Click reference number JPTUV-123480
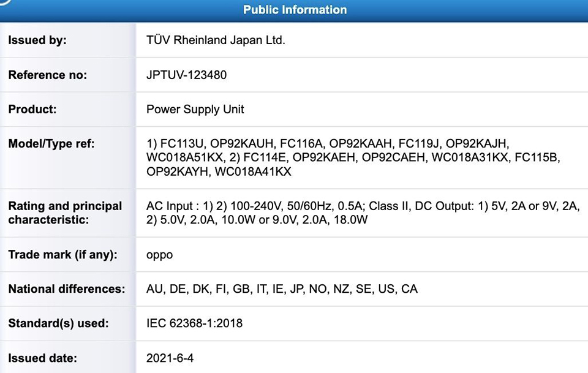Viewport: 588px width, 373px height. coord(186,75)
